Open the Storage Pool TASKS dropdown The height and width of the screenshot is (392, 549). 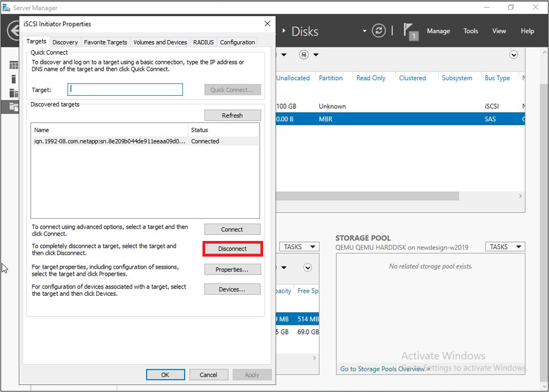coord(505,247)
